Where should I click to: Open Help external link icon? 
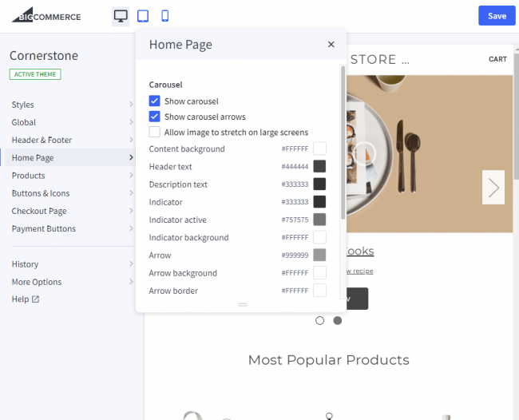[x=35, y=299]
